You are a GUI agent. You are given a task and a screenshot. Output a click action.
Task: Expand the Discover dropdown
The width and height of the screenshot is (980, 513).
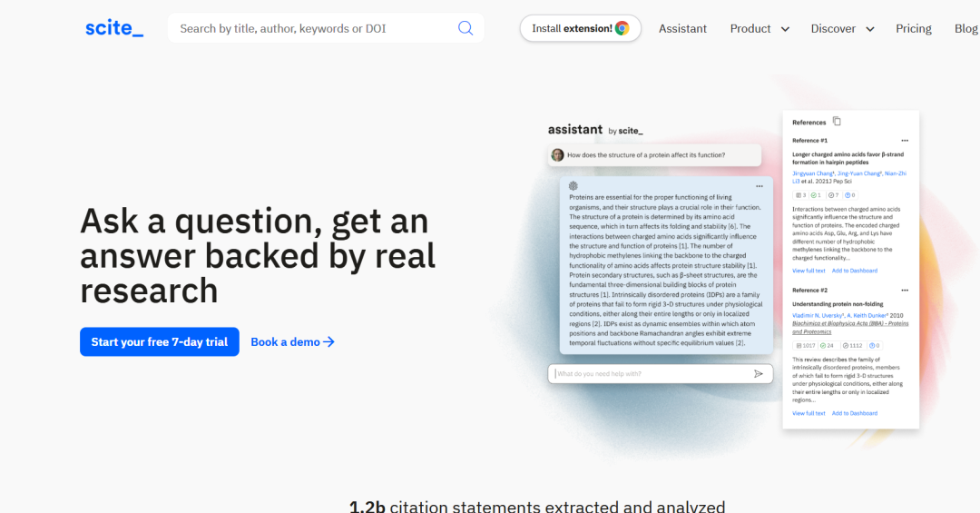point(842,28)
